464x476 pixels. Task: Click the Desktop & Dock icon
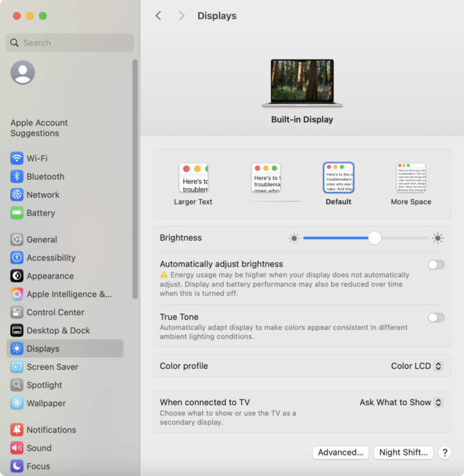(x=16, y=330)
